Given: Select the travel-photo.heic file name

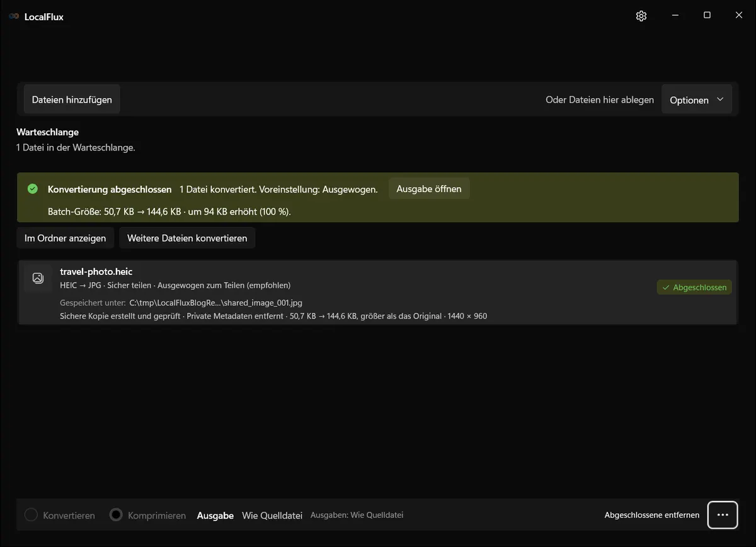Looking at the screenshot, I should pos(96,271).
